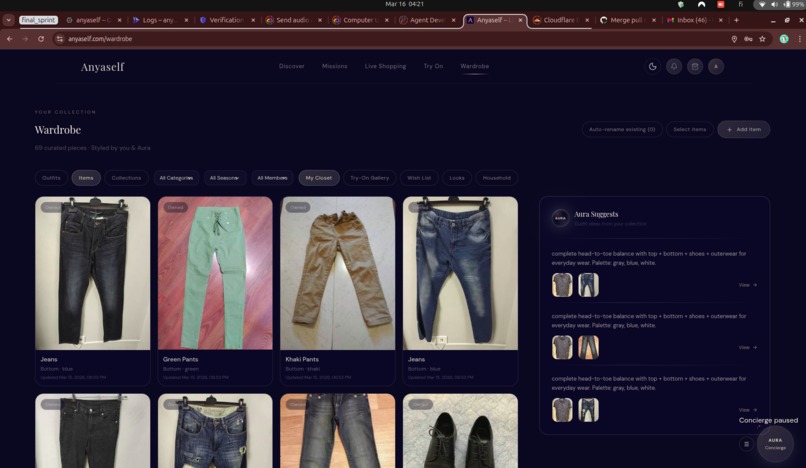Image resolution: width=806 pixels, height=468 pixels.
Task: Open the Chrome profile avatar
Action: 784,39
